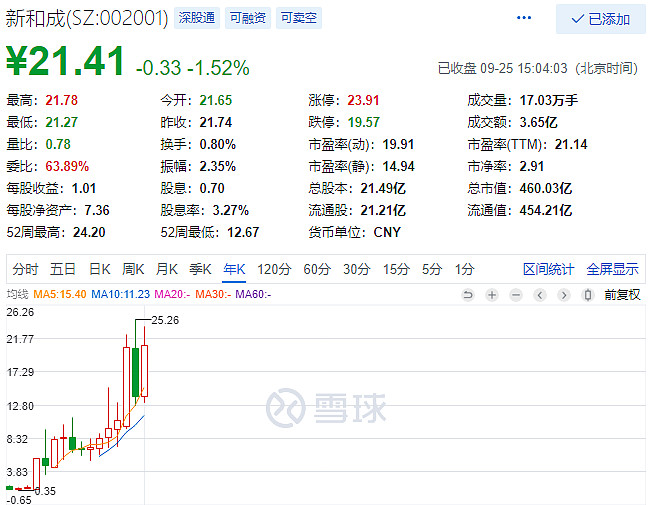Move chart right with next arrow
The height and width of the screenshot is (505, 662).
tap(564, 294)
